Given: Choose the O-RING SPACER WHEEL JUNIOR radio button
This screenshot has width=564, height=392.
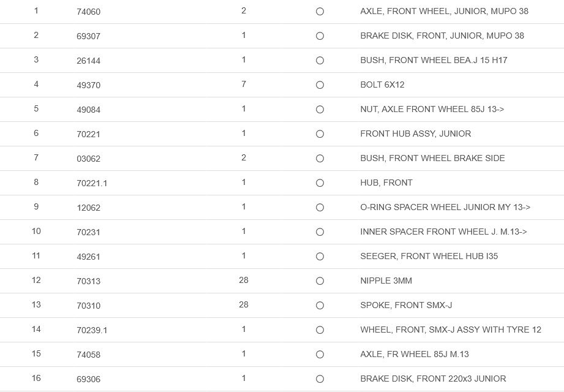Looking at the screenshot, I should click(x=320, y=208).
